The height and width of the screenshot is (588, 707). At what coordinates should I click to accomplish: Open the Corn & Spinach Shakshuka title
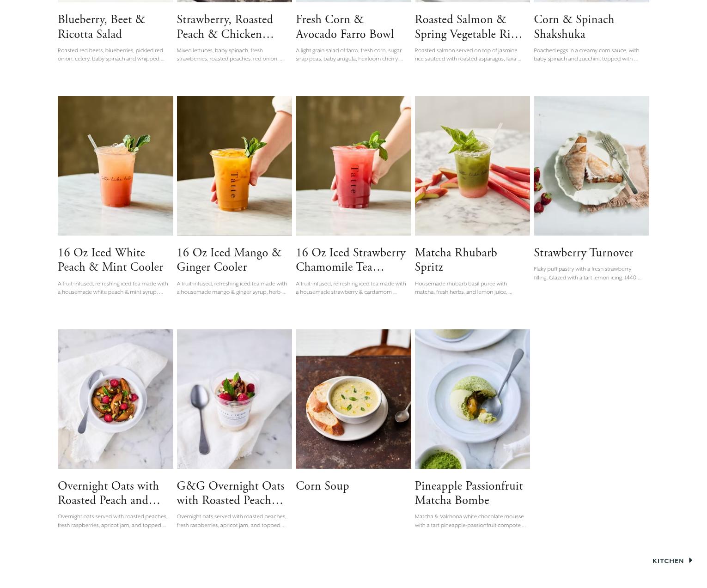(x=574, y=27)
